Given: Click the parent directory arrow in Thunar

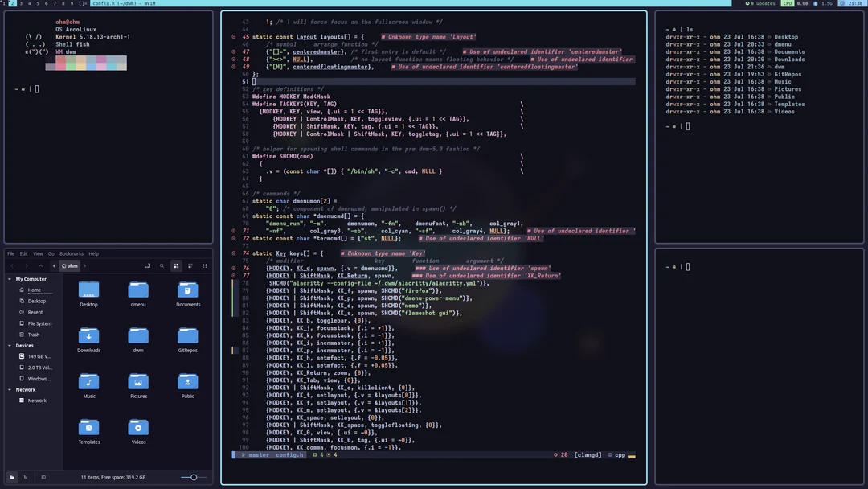Looking at the screenshot, I should point(41,265).
